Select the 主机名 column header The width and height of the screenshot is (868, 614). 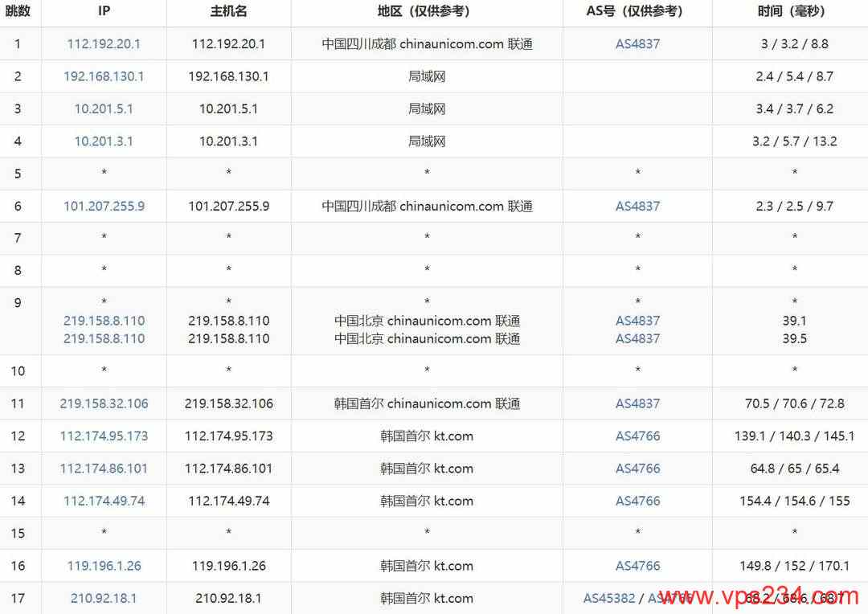228,11
